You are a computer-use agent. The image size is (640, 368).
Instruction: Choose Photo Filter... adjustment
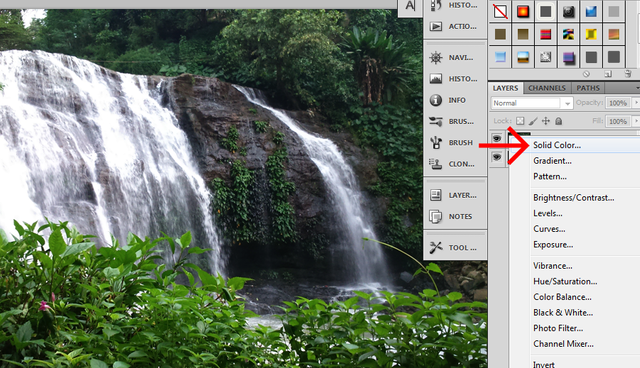tap(558, 328)
